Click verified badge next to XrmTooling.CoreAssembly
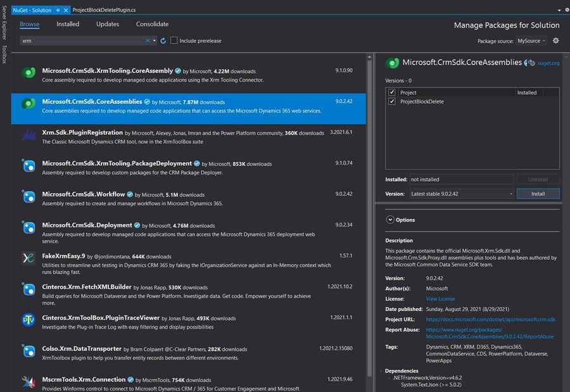Screen dimensions: 570x392 click(x=178, y=71)
